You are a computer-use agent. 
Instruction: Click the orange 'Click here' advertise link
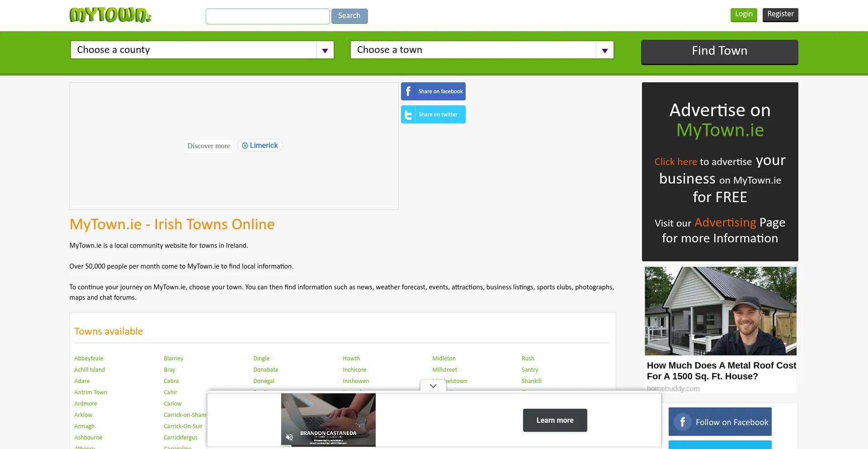(675, 162)
